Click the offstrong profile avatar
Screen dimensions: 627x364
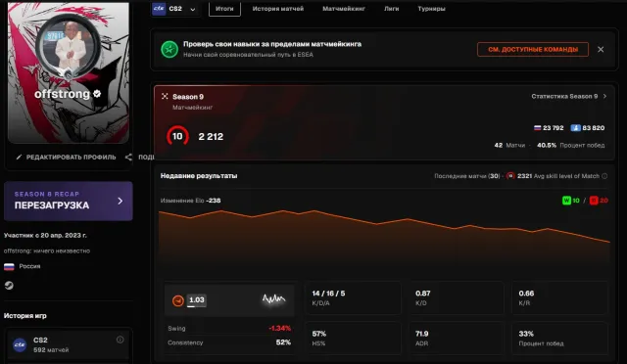(69, 47)
